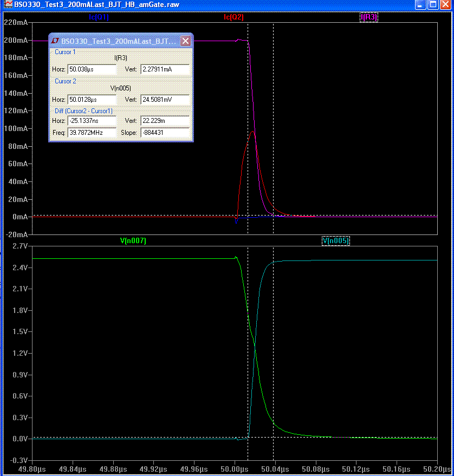Click the 50.04µs time axis label
Viewport: 454px width, 476px height.
(275, 469)
